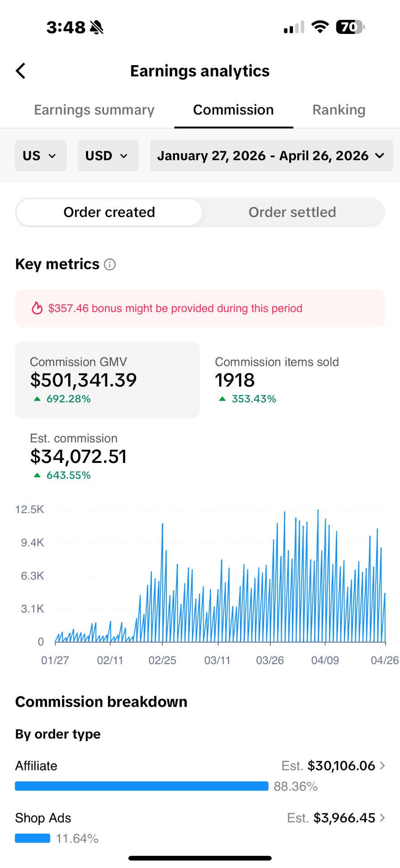This screenshot has height=868, width=400.
Task: Open Affiliate commission details chevron
Action: click(382, 765)
